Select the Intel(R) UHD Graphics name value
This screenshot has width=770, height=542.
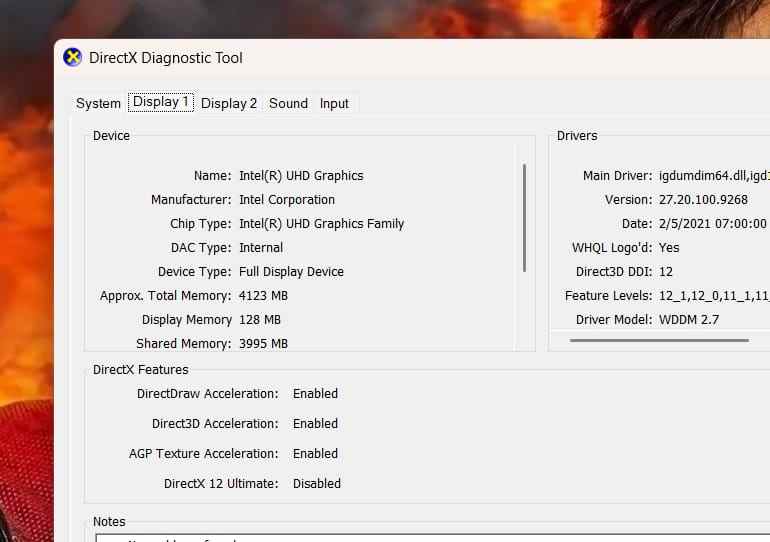coord(301,175)
